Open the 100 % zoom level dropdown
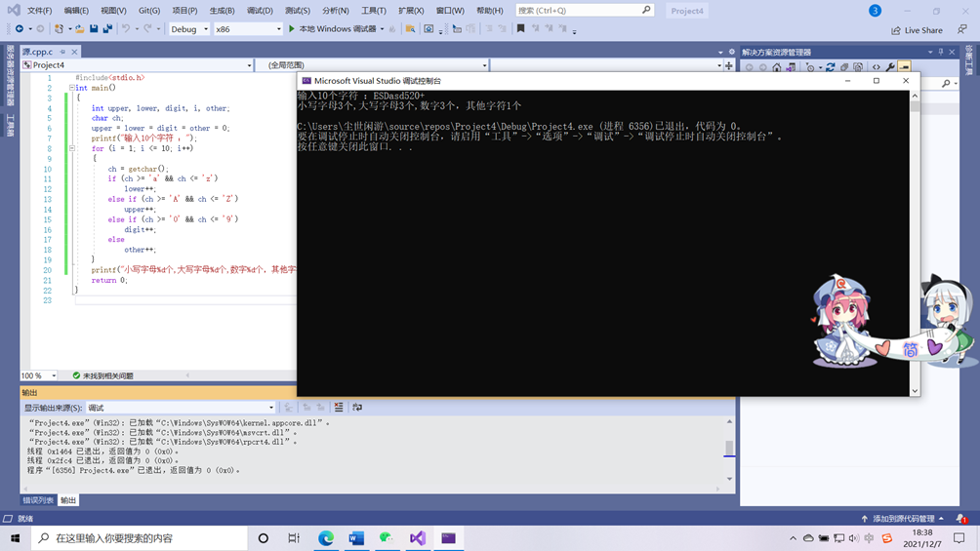The height and width of the screenshot is (551, 980). pyautogui.click(x=39, y=375)
